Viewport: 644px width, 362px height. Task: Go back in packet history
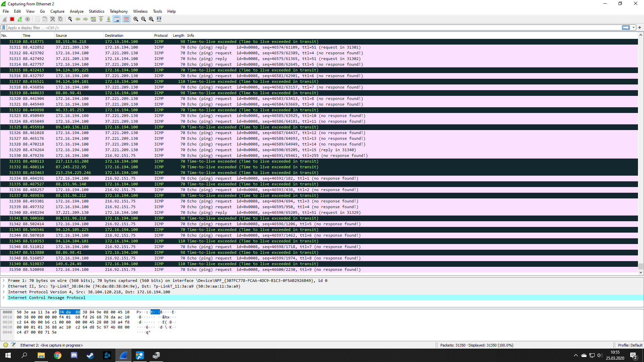tap(78, 19)
